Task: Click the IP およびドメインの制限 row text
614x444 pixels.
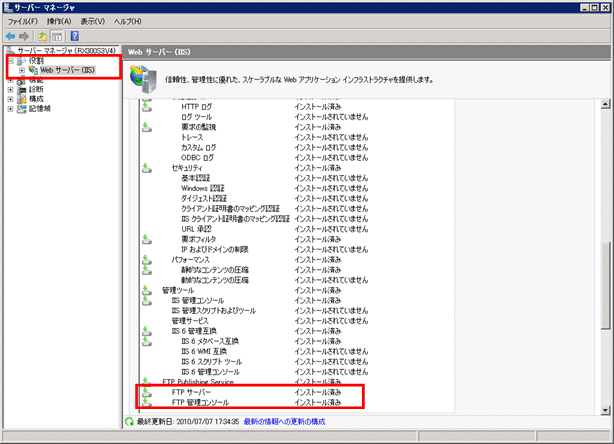Action: click(215, 249)
